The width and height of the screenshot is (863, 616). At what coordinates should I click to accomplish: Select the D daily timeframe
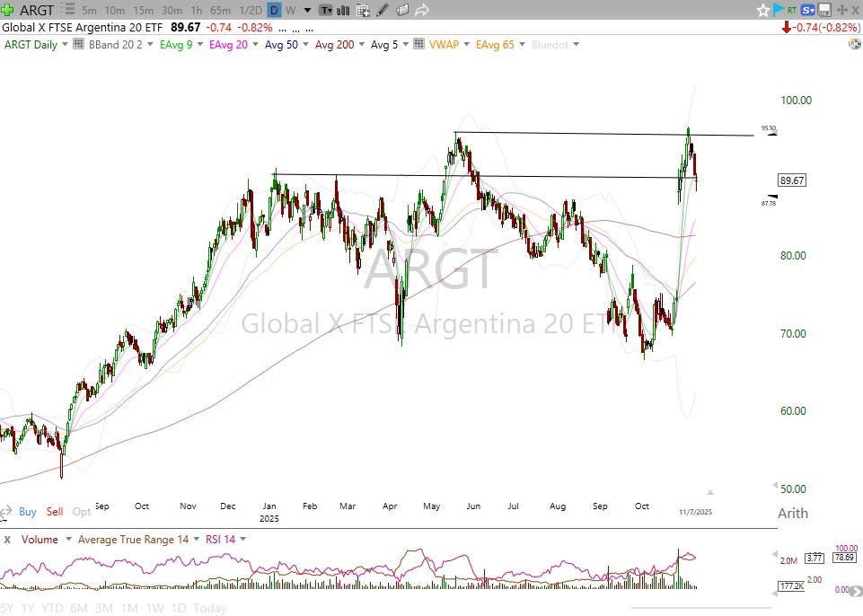coord(274,10)
